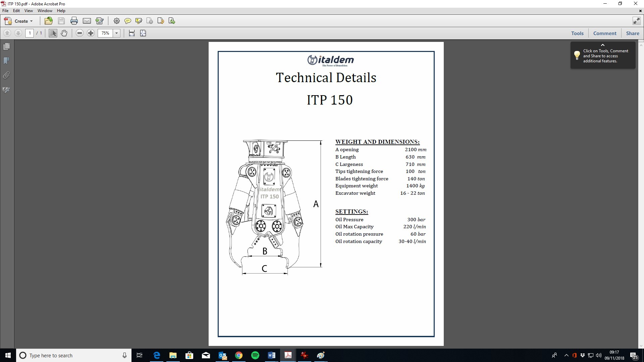Go to next page arrow
This screenshot has width=644, height=362.
click(18, 33)
